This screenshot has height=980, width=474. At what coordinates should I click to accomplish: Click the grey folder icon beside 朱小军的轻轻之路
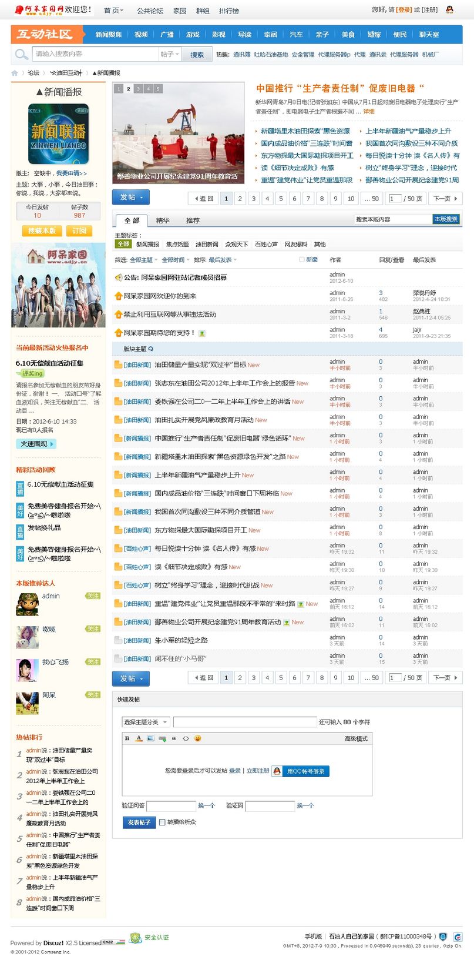click(118, 640)
